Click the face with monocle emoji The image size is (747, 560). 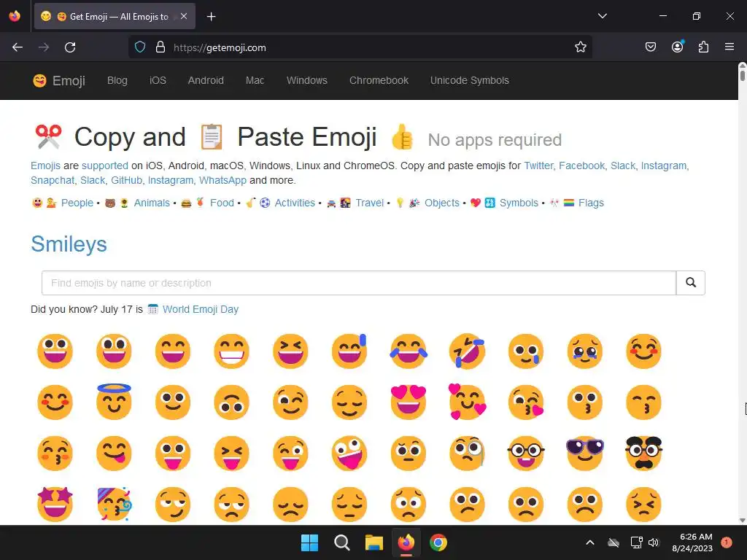pos(467,454)
